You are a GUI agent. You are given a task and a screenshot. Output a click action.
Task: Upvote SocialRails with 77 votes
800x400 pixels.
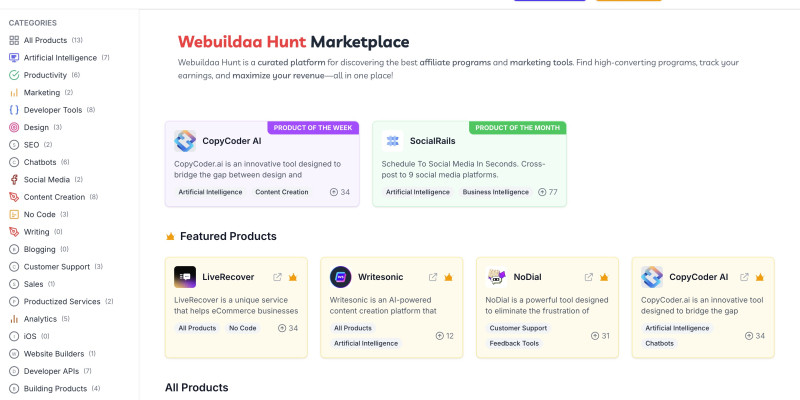click(547, 191)
